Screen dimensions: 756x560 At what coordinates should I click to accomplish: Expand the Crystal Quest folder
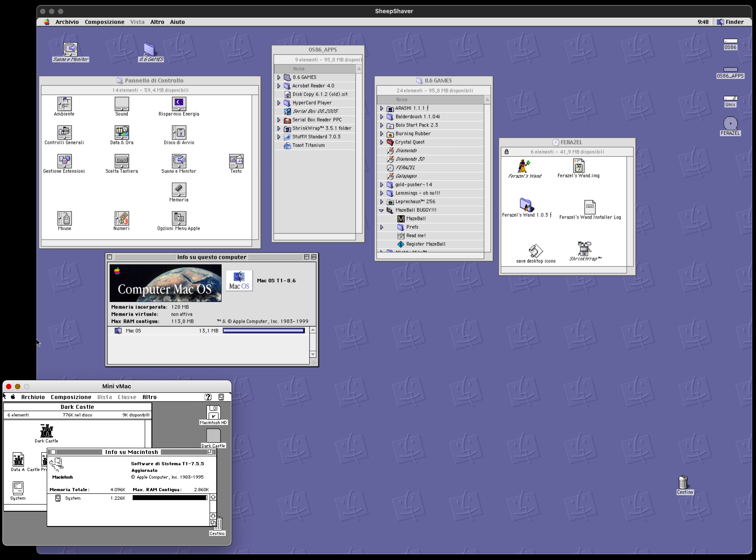tap(382, 142)
